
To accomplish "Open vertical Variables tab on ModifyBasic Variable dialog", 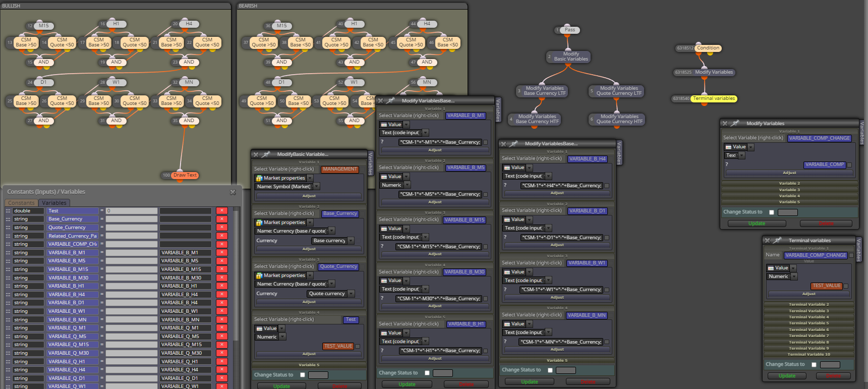I will [x=370, y=164].
